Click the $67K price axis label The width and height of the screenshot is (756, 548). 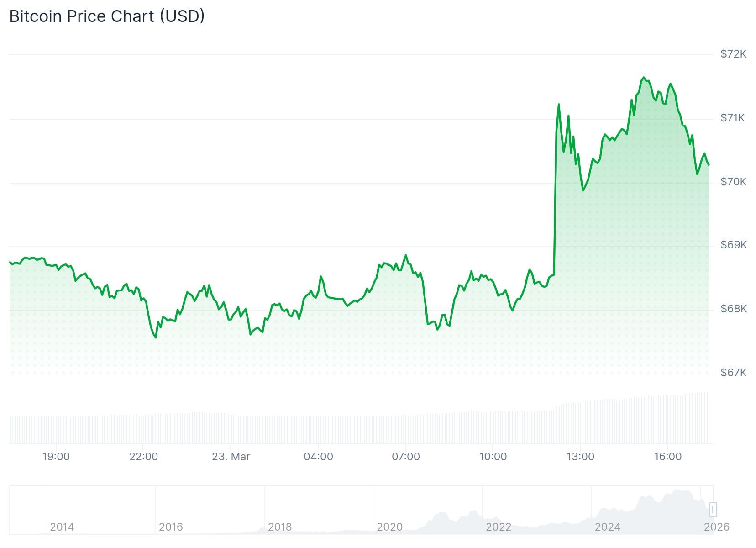[733, 373]
